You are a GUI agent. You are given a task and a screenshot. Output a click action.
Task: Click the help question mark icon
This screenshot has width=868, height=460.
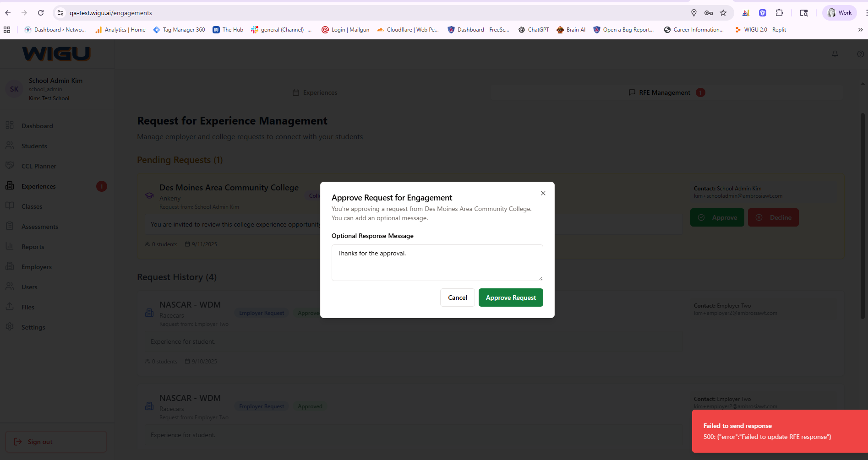pos(860,54)
